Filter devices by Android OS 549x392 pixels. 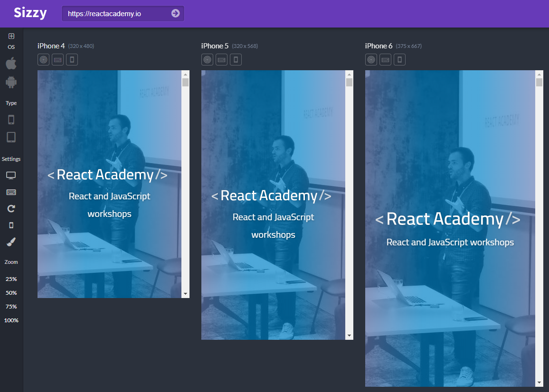(x=11, y=82)
